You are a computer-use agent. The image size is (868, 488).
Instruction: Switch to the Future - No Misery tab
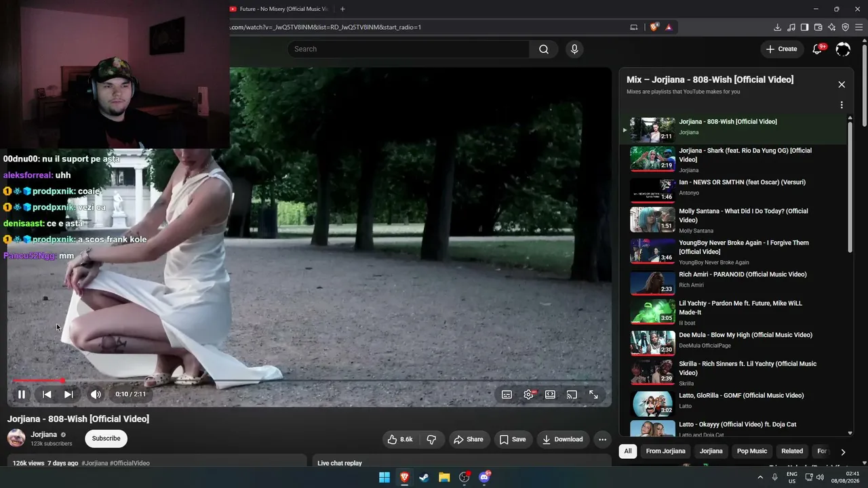(x=278, y=9)
